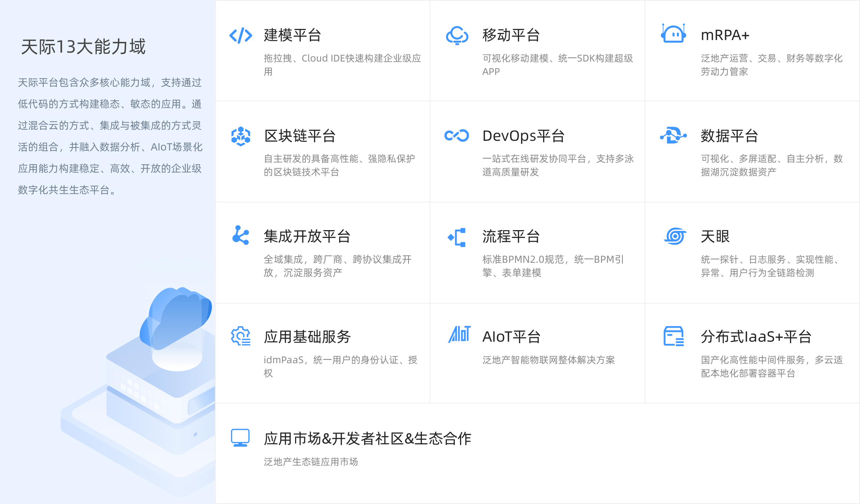This screenshot has height=504, width=860.
Task: Open the 区块链平台 title
Action: tap(300, 136)
